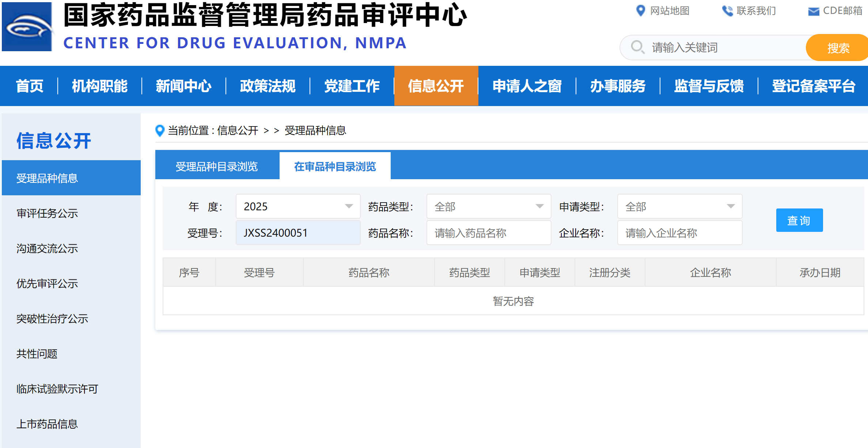Expand the 药品类型 dropdown
The width and height of the screenshot is (868, 448).
click(x=489, y=206)
